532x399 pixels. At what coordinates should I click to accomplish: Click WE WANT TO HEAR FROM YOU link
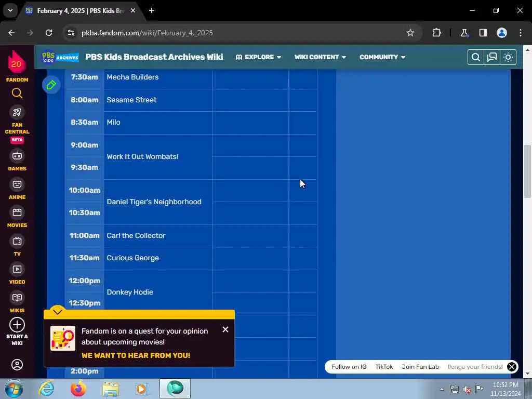point(136,355)
